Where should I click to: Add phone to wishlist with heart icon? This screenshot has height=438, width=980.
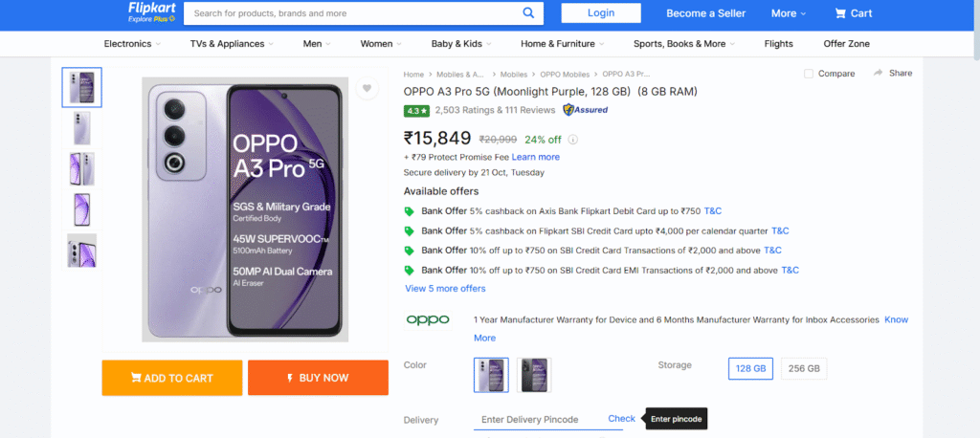[367, 88]
